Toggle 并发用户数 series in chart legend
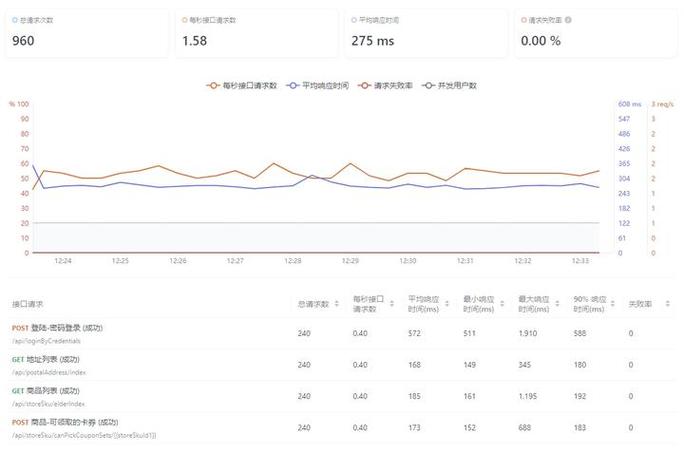The width and height of the screenshot is (684, 453). tap(449, 86)
